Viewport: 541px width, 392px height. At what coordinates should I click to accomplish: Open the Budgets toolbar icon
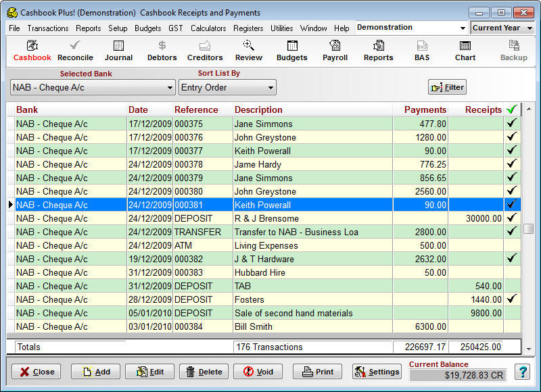pyautogui.click(x=292, y=51)
